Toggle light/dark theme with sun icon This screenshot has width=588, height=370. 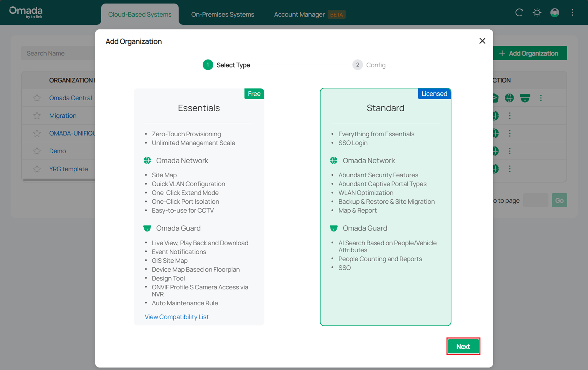(x=537, y=12)
